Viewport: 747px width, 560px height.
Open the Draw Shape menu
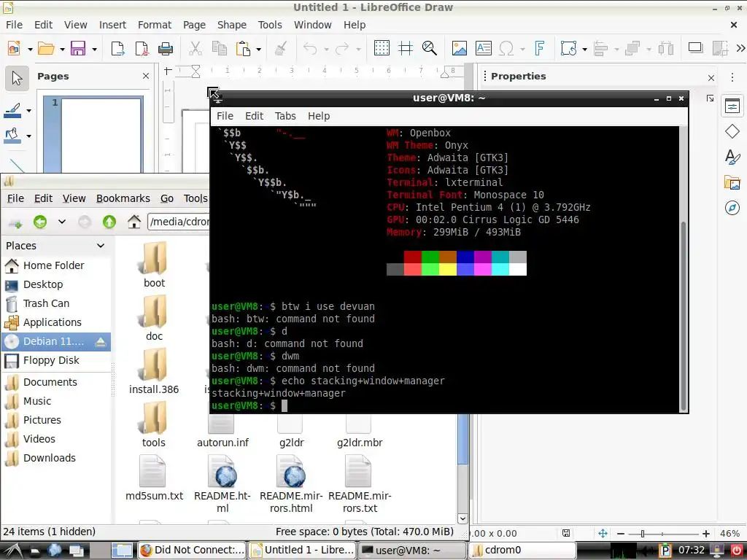[232, 25]
